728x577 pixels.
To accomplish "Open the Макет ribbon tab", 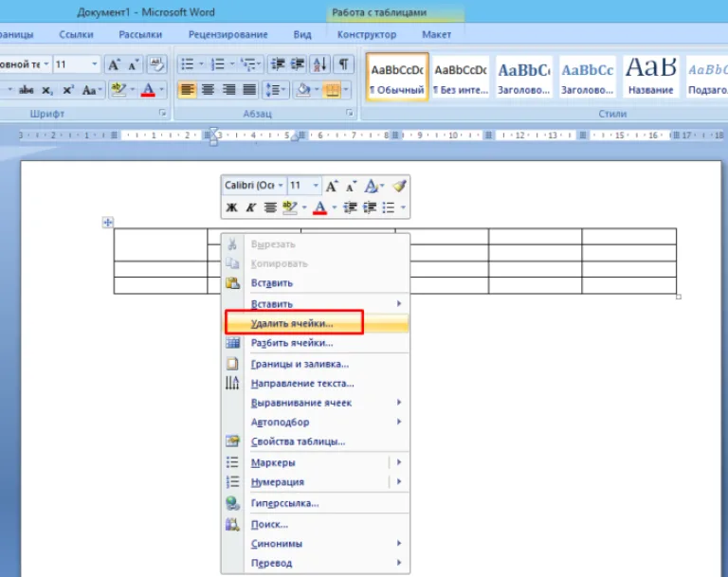I will coord(436,34).
